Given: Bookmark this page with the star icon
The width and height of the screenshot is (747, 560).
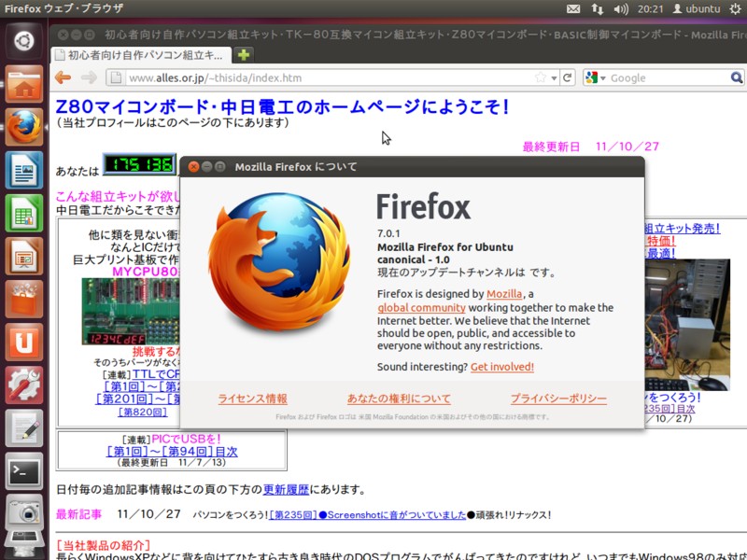Looking at the screenshot, I should pos(541,77).
